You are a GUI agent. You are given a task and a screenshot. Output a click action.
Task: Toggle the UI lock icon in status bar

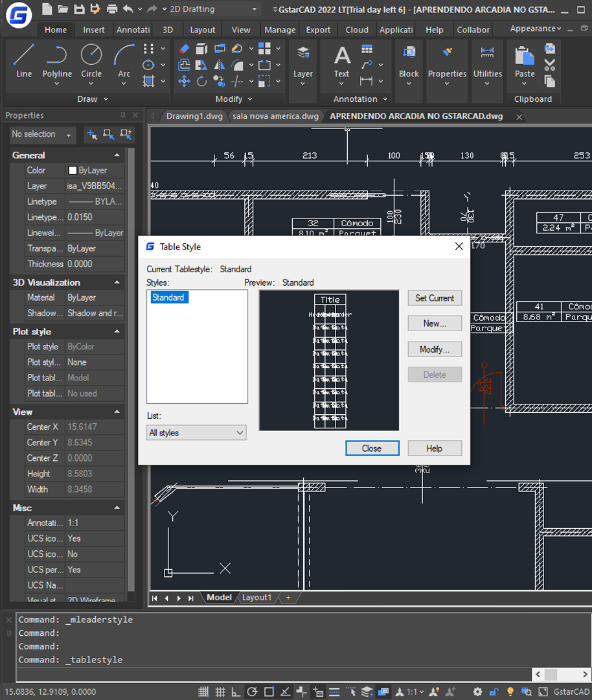(494, 692)
